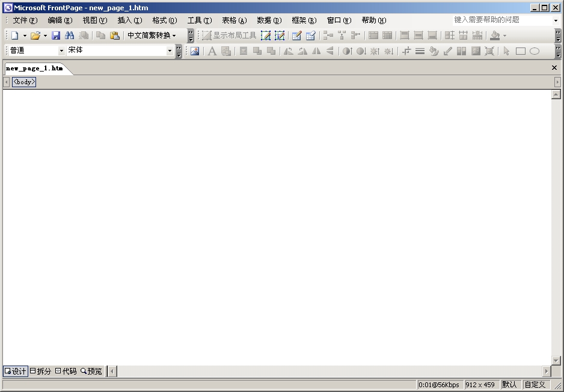
Task: Switch to 代码 code view
Action: [x=66, y=371]
